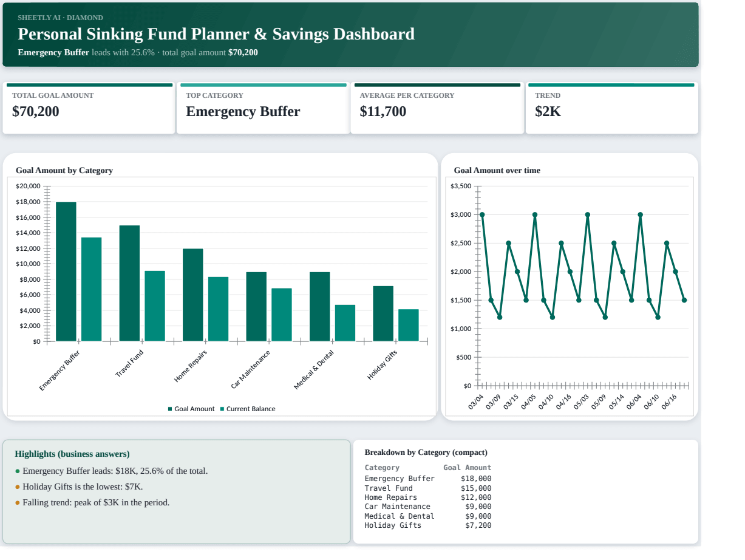Screen dimensions: 745x560
Task: Click the Travel Fund Goal Amount bar
Action: coord(129,283)
